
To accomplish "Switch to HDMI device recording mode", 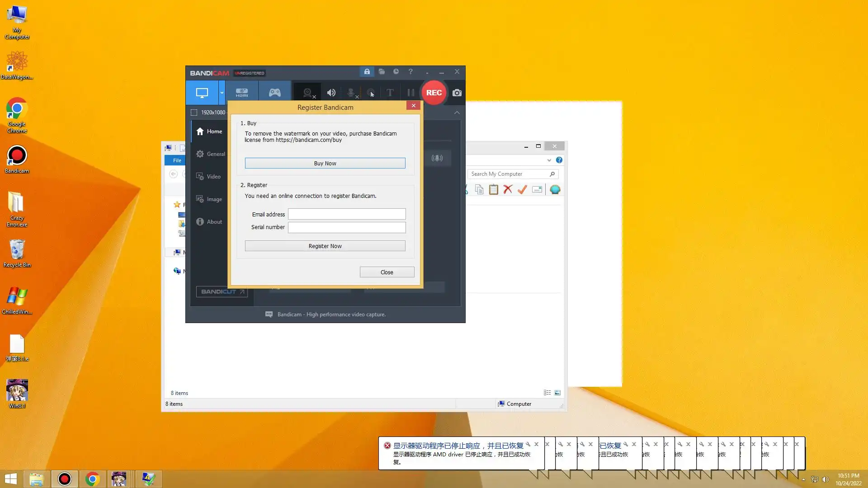I will pyautogui.click(x=242, y=93).
